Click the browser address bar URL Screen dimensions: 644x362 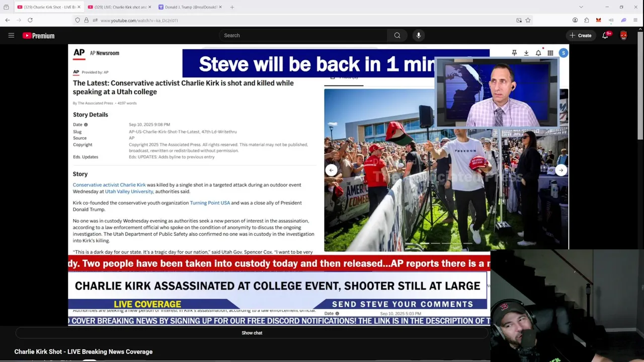[139, 20]
